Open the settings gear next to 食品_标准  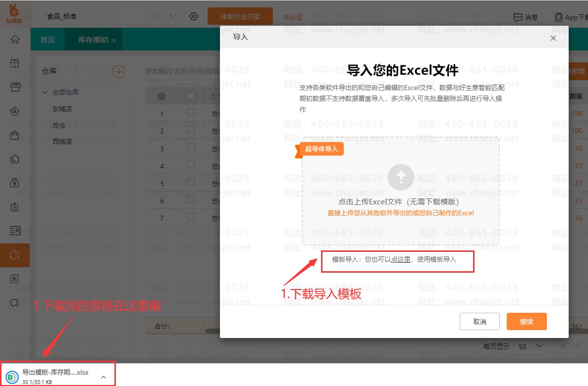click(x=194, y=16)
